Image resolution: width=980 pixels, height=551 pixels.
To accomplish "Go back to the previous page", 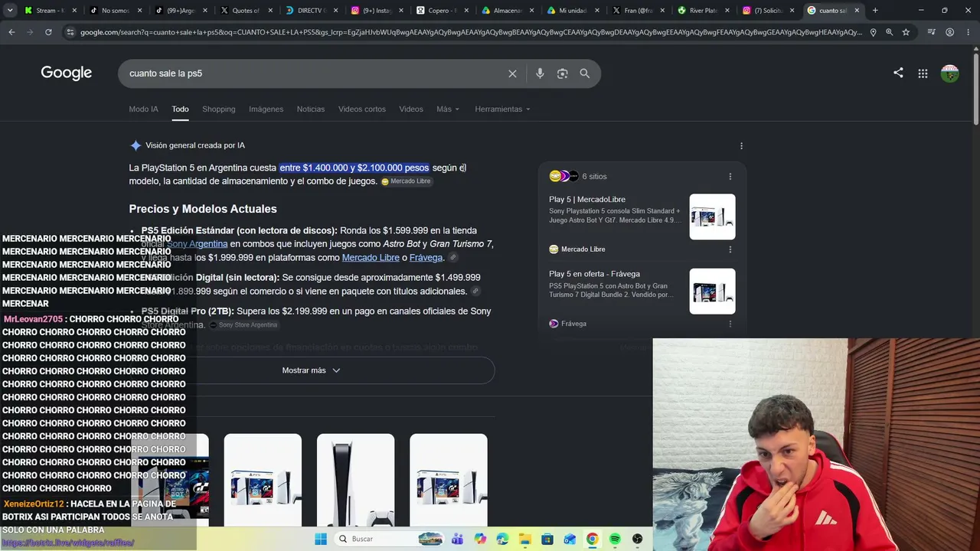I will pos(11,32).
